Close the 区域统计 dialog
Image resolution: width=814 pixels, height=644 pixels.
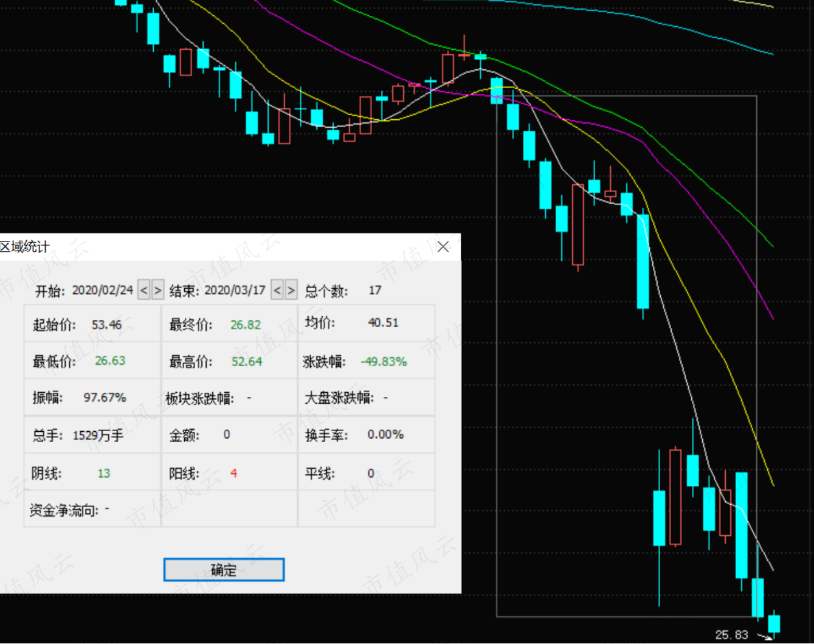coord(443,246)
